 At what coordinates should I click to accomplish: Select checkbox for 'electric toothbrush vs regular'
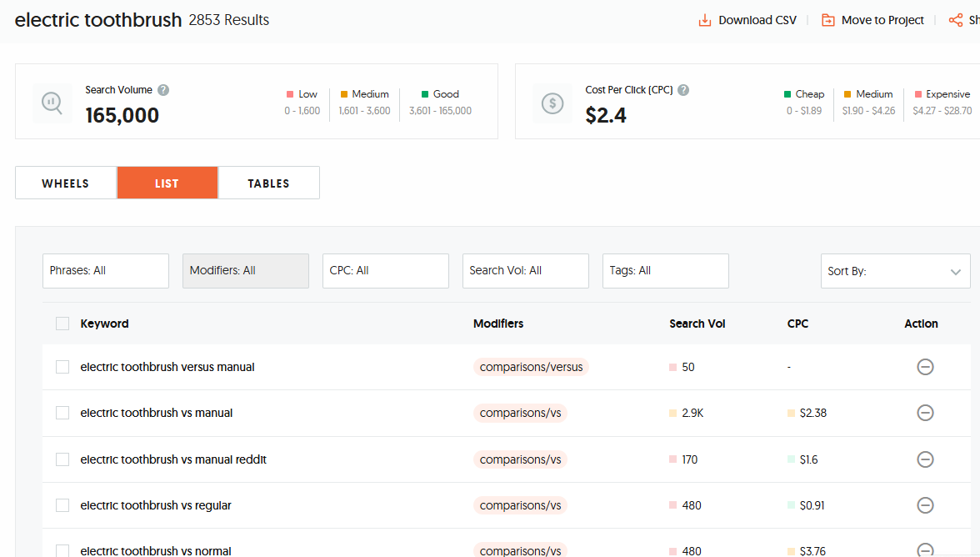[x=62, y=505]
